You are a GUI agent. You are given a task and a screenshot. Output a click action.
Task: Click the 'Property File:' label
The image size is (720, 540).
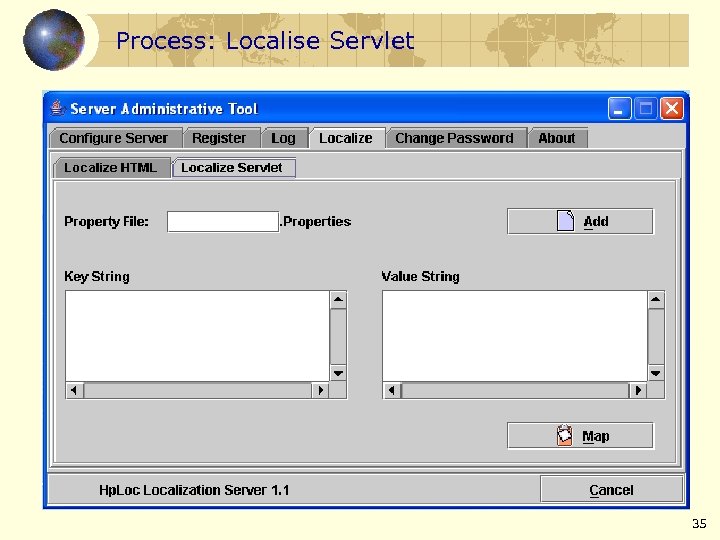pos(107,222)
